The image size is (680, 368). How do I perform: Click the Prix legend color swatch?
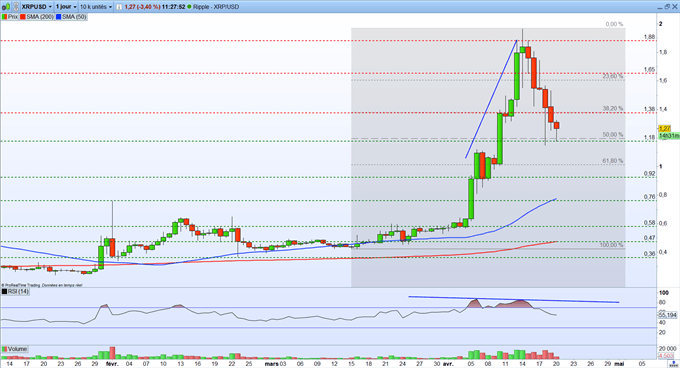click(4, 17)
